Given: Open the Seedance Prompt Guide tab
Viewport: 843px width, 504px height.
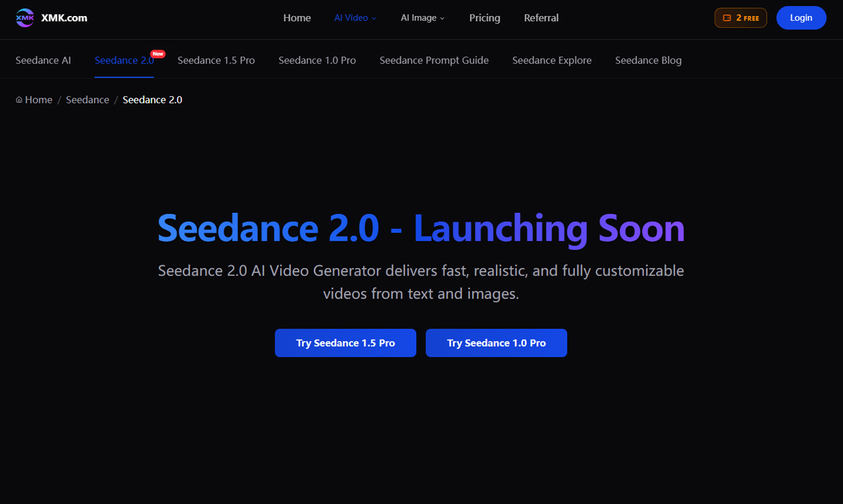Looking at the screenshot, I should click(x=433, y=60).
